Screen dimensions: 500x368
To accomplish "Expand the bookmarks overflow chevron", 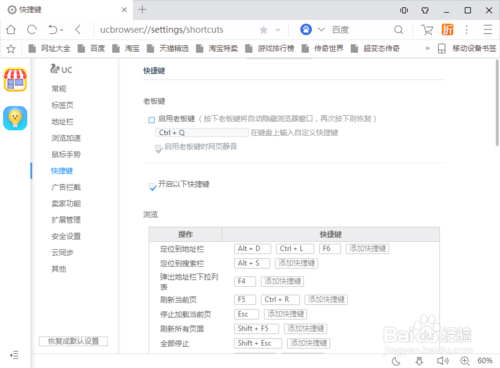I will 427,49.
